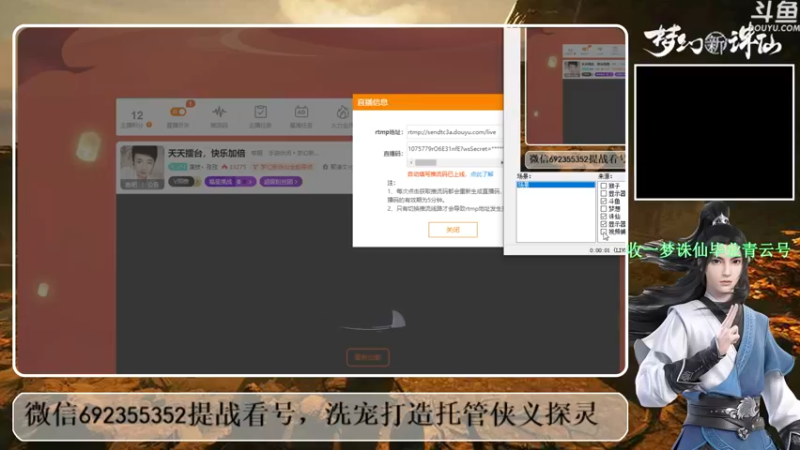Open the flame icon in top toolbar
The height and width of the screenshot is (450, 800).
pos(342,112)
